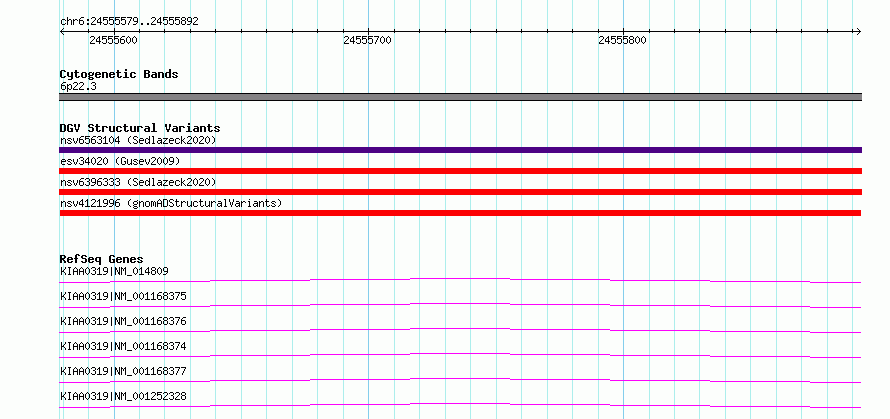Select the magenta intron line of NM_014809
Image resolution: width=890 pixels, height=419 pixels.
point(460,279)
